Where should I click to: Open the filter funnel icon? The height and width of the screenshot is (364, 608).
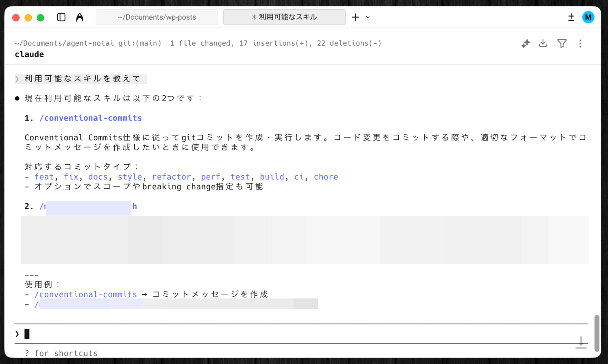(x=562, y=43)
